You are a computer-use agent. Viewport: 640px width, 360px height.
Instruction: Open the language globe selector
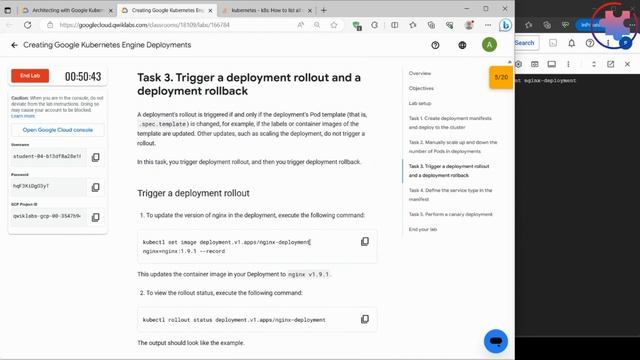462,45
